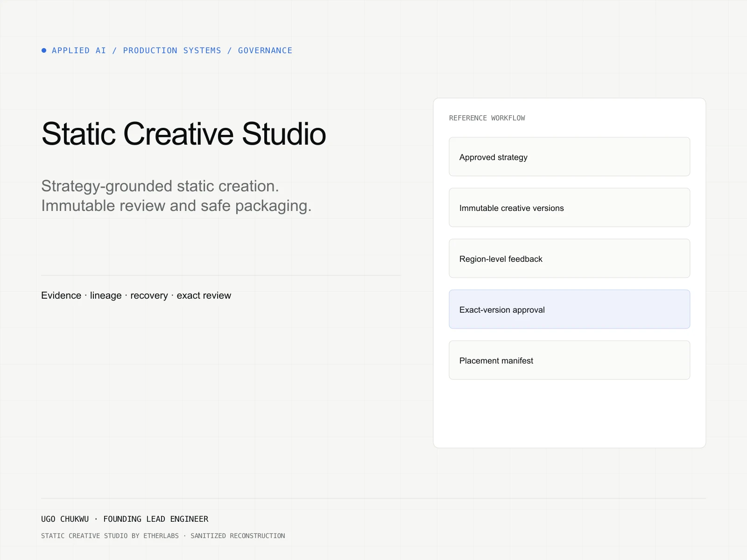
Task: Click the REFERENCE WORKFLOW label
Action: pos(487,118)
